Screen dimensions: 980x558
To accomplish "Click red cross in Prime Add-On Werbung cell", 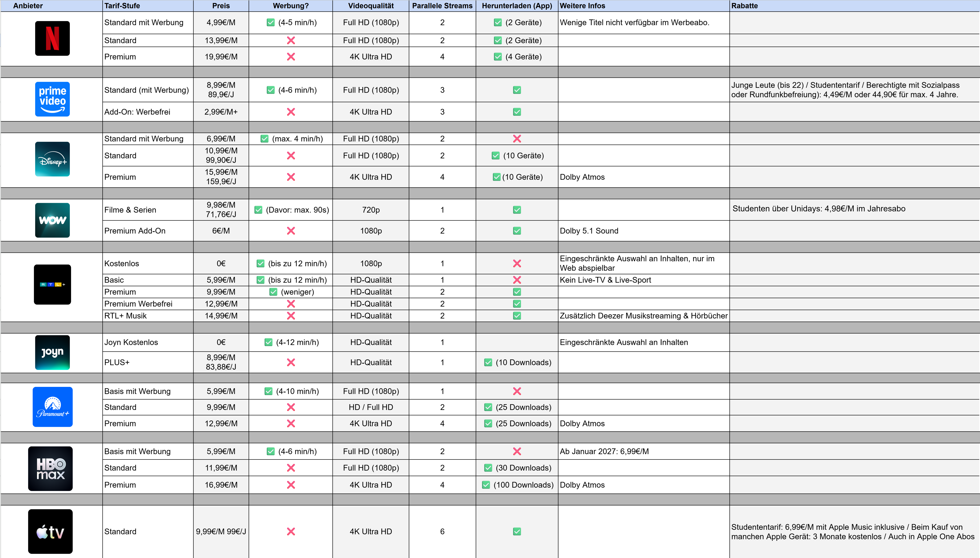I will coord(291,112).
